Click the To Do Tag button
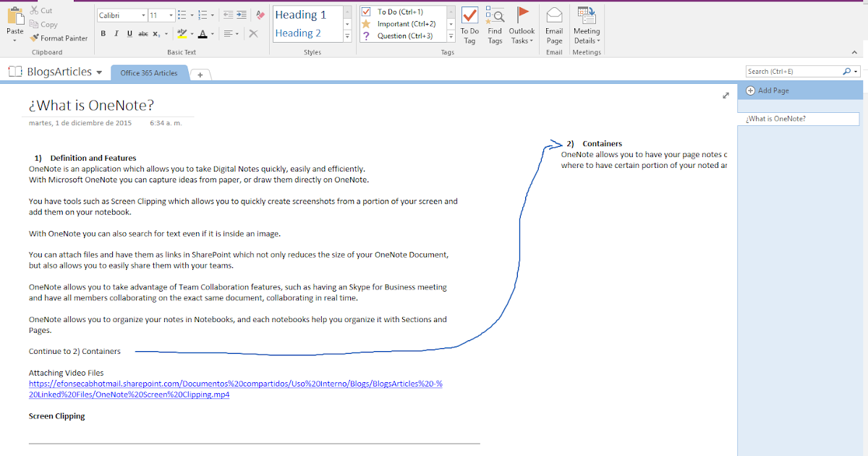The width and height of the screenshot is (868, 456). [x=469, y=25]
